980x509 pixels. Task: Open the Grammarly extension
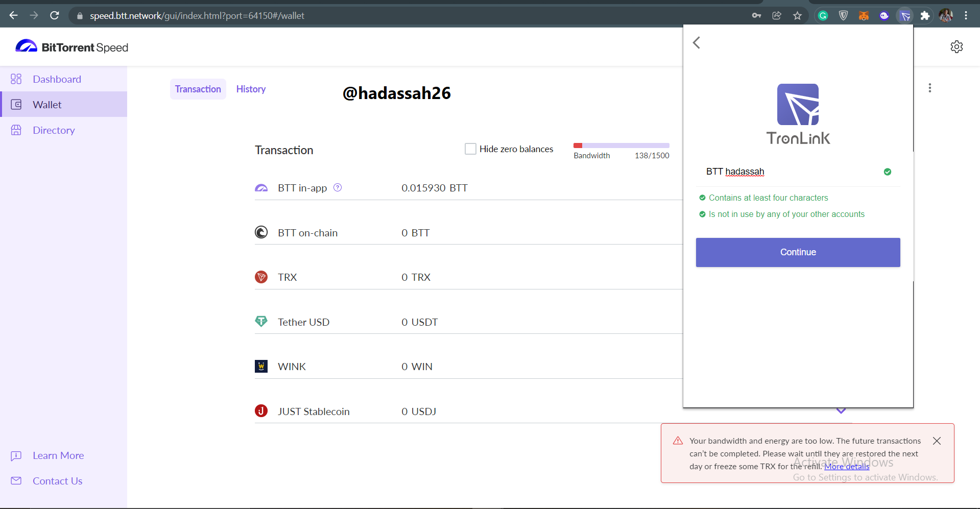click(823, 16)
